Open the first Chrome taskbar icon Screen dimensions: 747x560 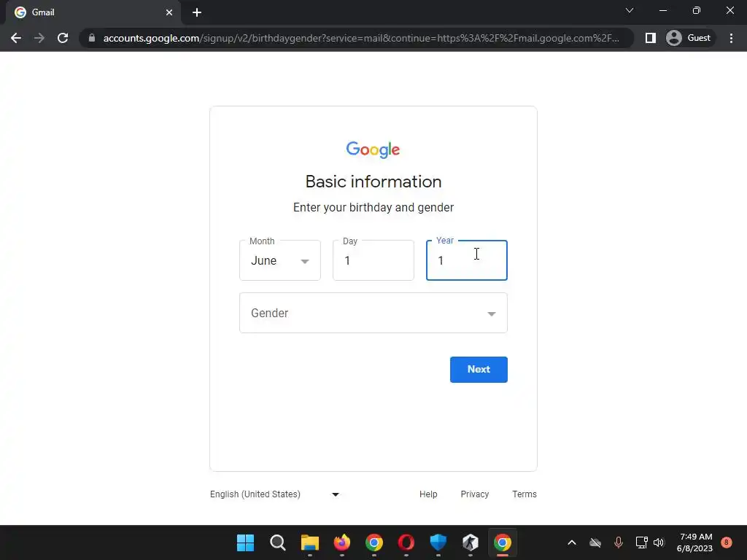coord(374,542)
